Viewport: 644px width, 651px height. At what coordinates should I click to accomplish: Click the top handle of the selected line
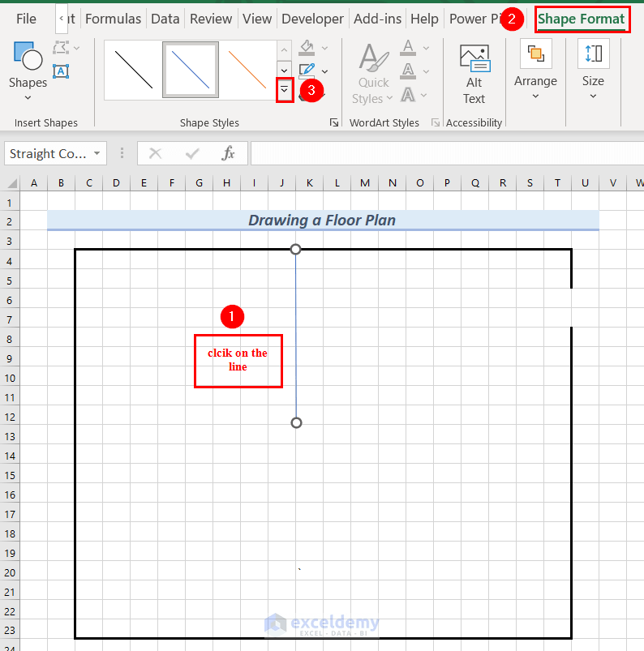click(x=295, y=249)
